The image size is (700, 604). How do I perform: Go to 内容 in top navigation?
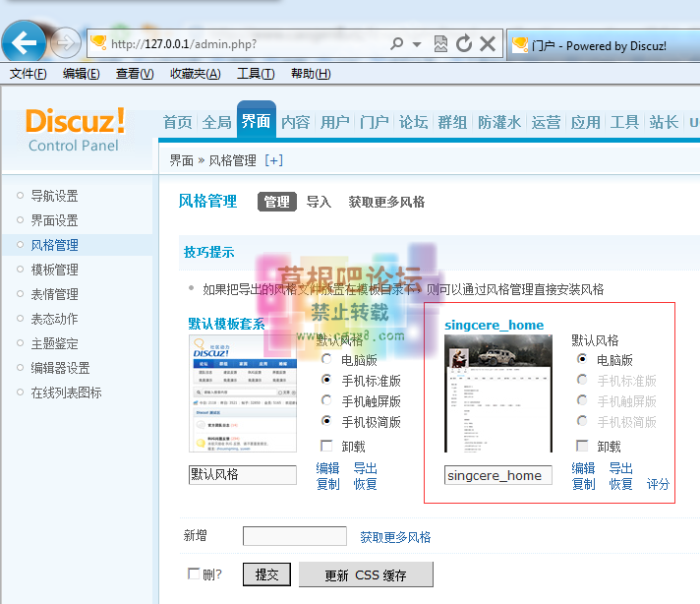click(295, 122)
